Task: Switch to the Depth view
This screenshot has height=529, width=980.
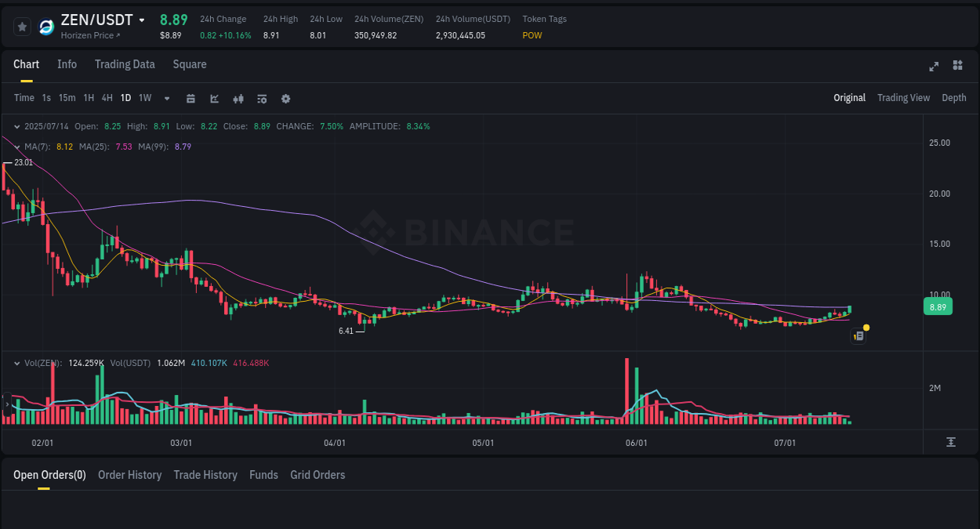Action: (x=953, y=97)
